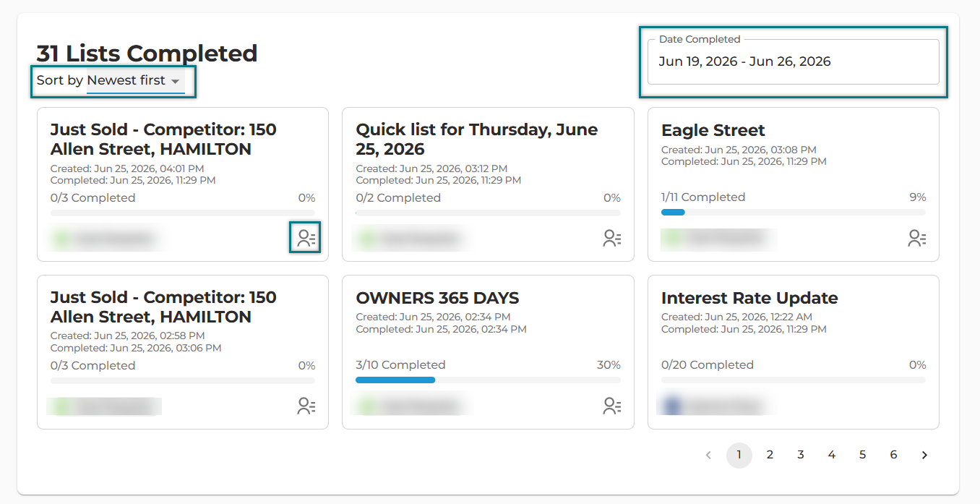
Task: Open the Eagle Street list title
Action: [x=713, y=130]
